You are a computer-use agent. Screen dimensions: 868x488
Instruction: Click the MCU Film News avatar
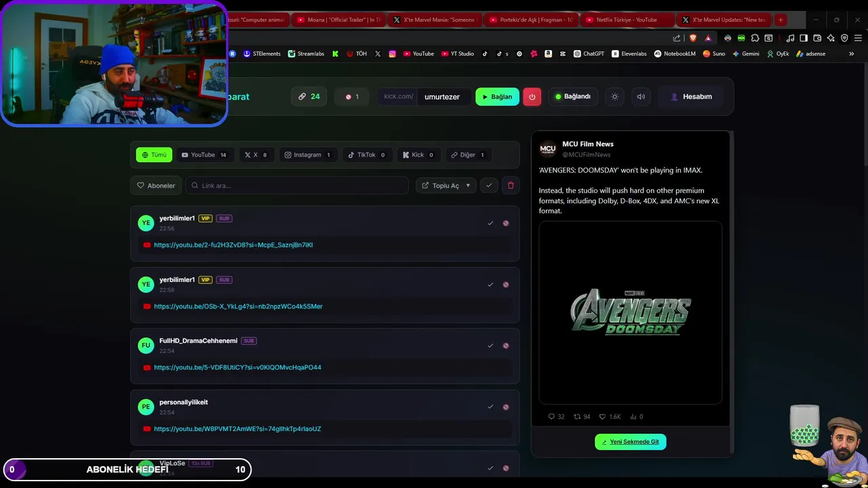(548, 149)
